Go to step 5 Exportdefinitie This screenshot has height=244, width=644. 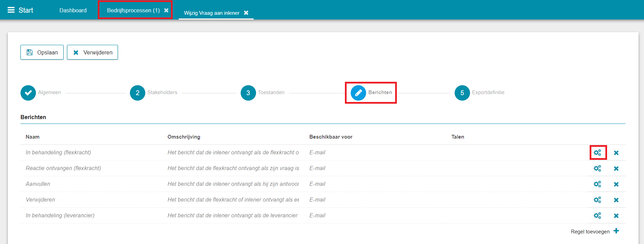(462, 93)
